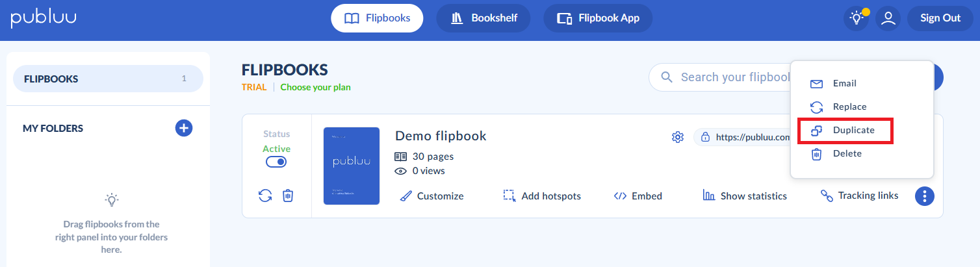Viewport: 980px width, 267px height.
Task: Click the Demo flipbook title
Action: click(x=441, y=136)
